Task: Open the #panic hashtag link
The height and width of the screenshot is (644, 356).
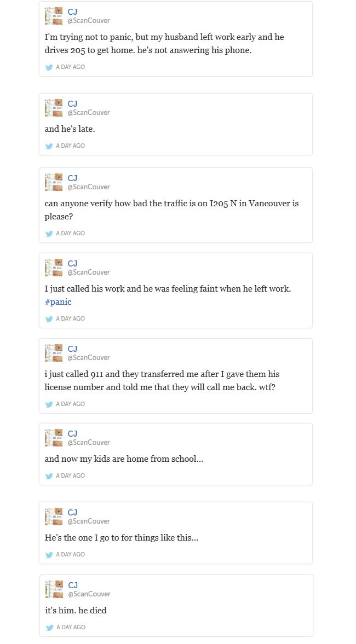Action: pyautogui.click(x=58, y=301)
